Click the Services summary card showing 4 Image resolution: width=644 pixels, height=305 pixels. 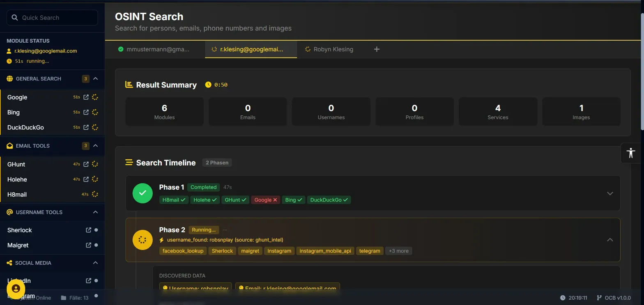[498, 112]
